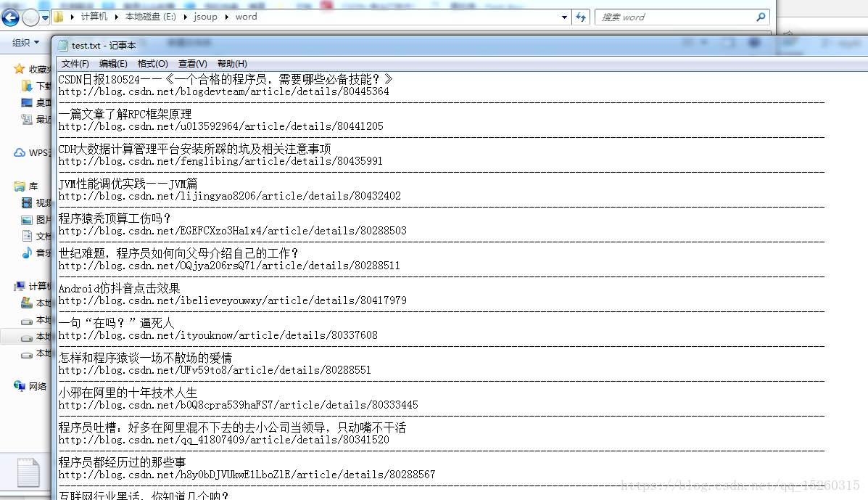
Task: Click the 一句"在吗？"逼死人 line
Action: tap(116, 324)
